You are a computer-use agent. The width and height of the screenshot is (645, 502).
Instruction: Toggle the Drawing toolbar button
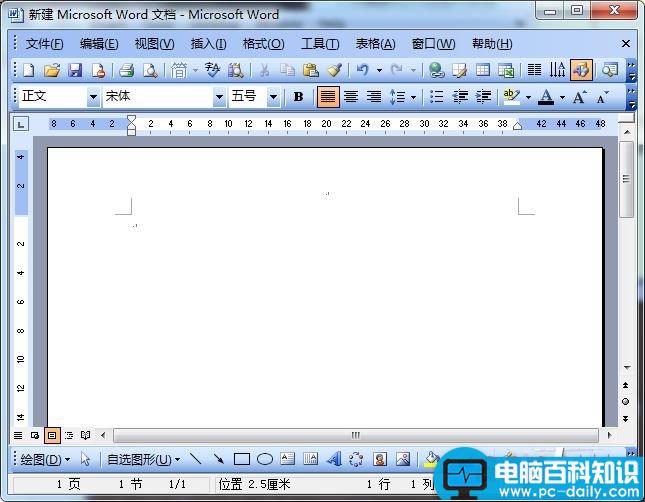point(581,70)
